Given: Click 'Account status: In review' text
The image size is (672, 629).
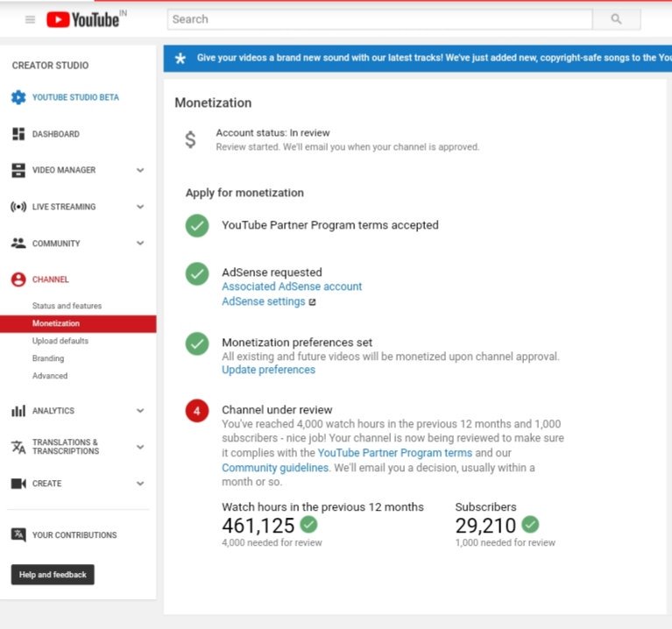Looking at the screenshot, I should click(273, 133).
